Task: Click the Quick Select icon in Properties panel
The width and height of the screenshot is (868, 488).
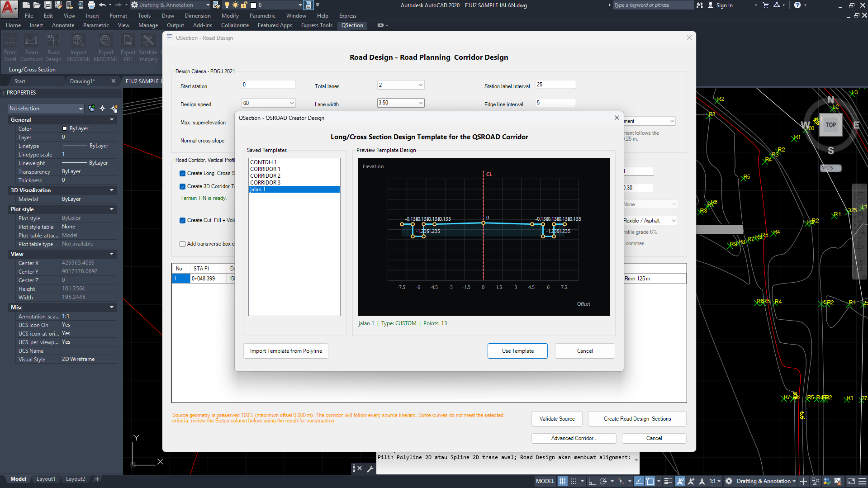Action: (x=114, y=109)
